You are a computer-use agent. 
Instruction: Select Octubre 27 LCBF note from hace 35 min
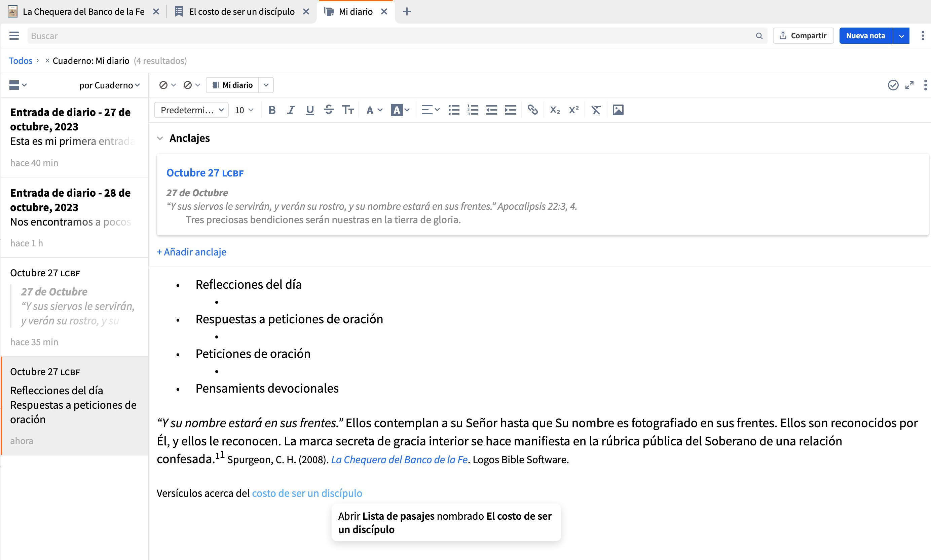74,307
